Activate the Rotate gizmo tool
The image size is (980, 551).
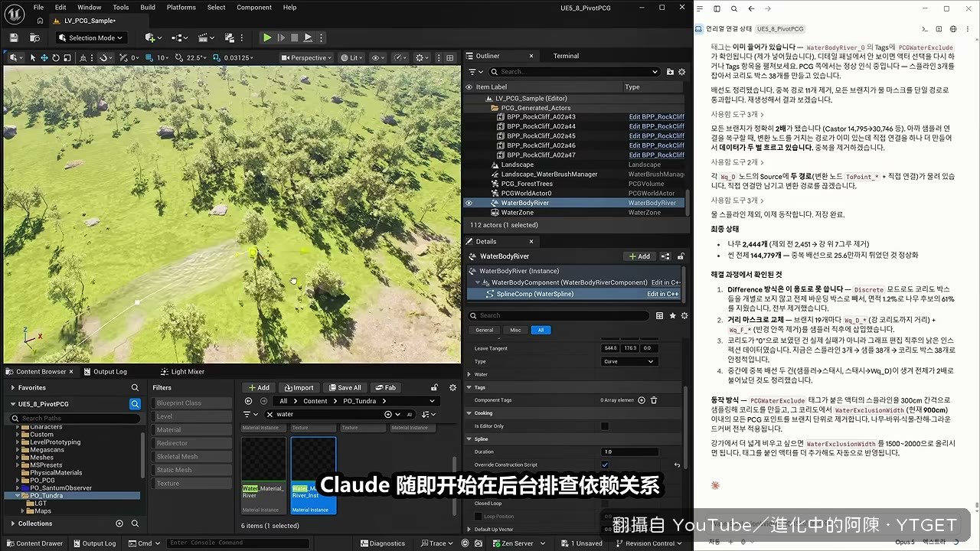(57, 57)
